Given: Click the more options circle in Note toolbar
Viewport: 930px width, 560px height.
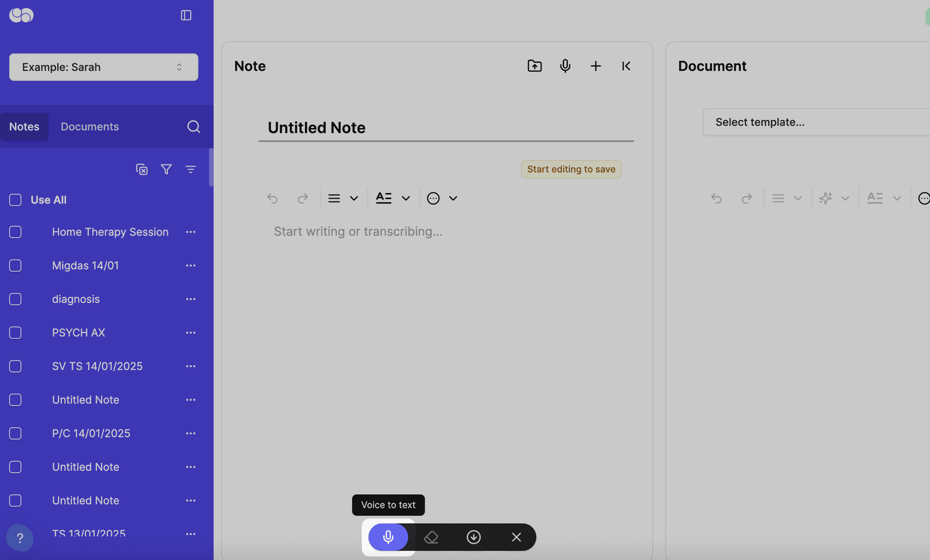Looking at the screenshot, I should point(433,198).
